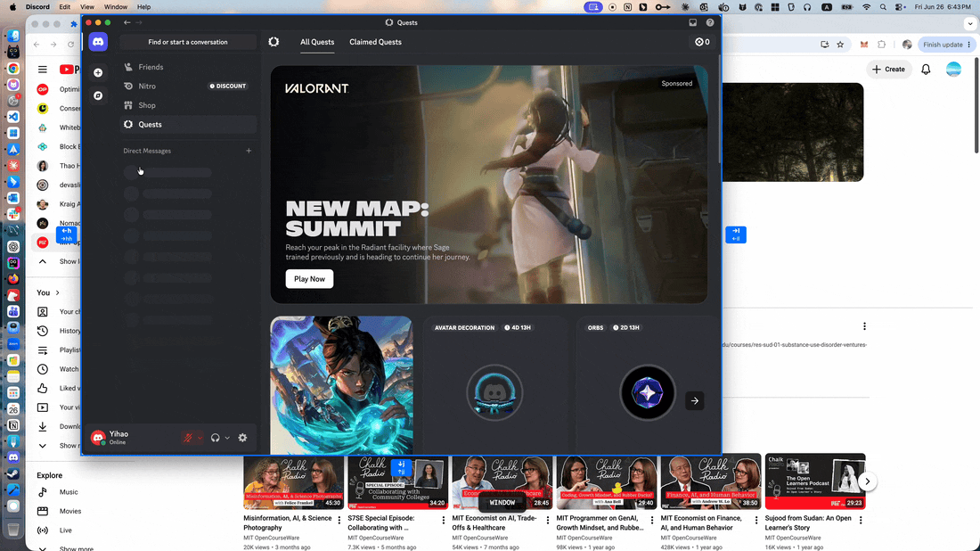Open Apple menu
The image size is (980, 551).
[12, 7]
